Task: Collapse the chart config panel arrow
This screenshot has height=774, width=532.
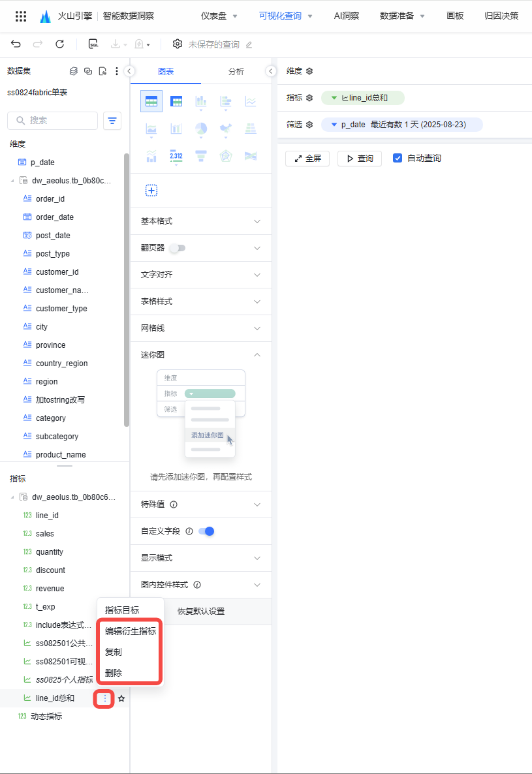Action: pos(270,71)
